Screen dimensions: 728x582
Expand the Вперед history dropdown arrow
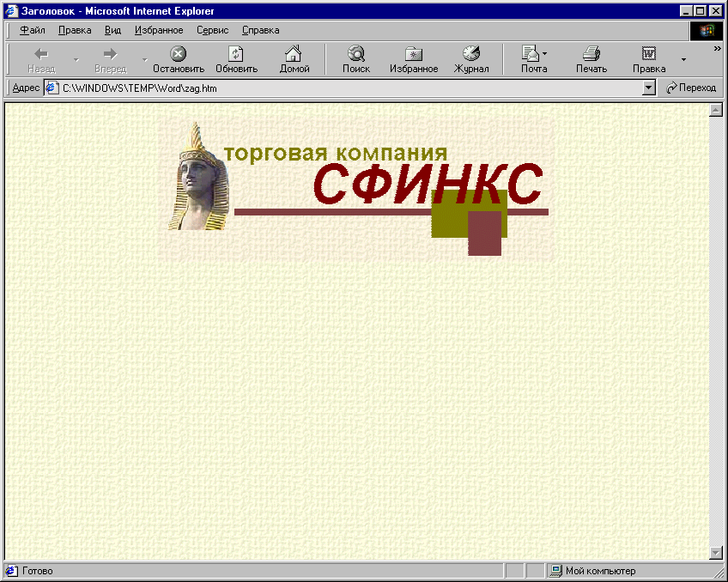coord(145,60)
